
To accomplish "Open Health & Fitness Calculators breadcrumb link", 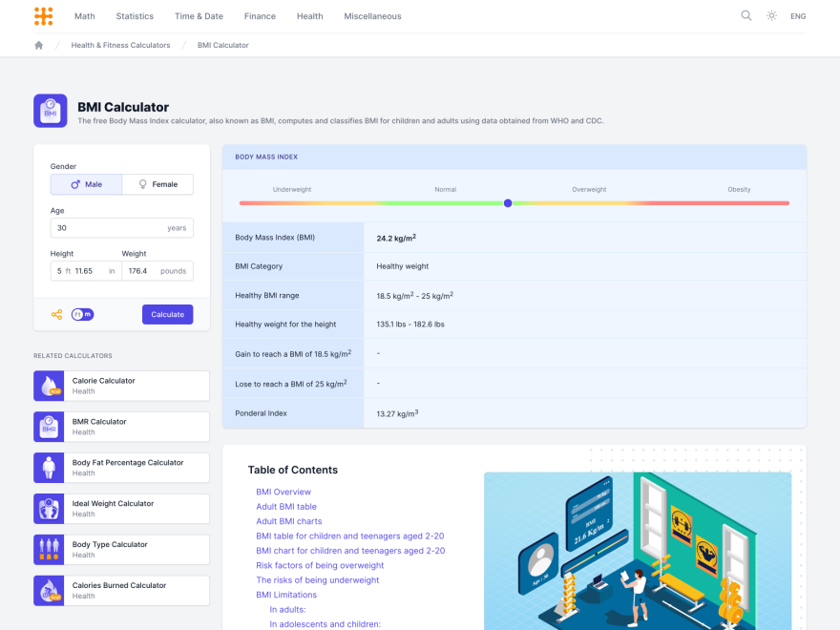I will click(x=120, y=45).
